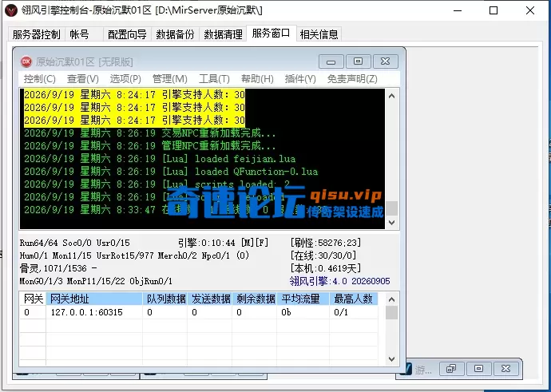
Task: Switch to the 服务器控制 tab
Action: point(36,34)
